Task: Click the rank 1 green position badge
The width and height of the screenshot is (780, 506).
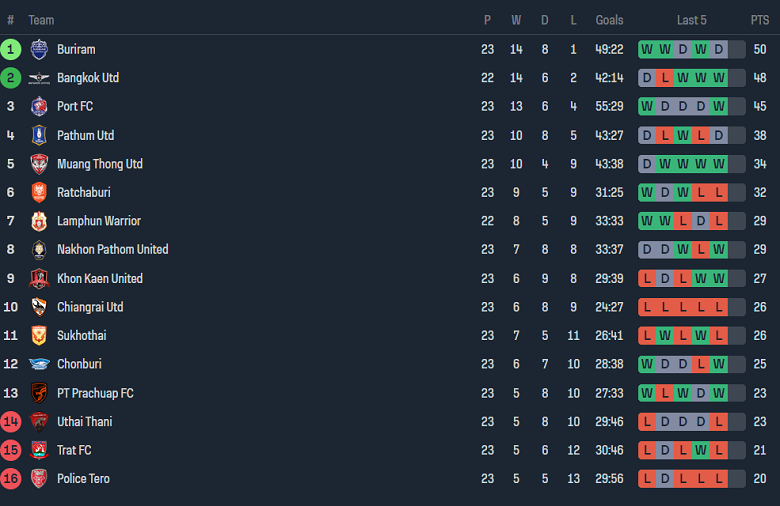Action: coord(11,49)
